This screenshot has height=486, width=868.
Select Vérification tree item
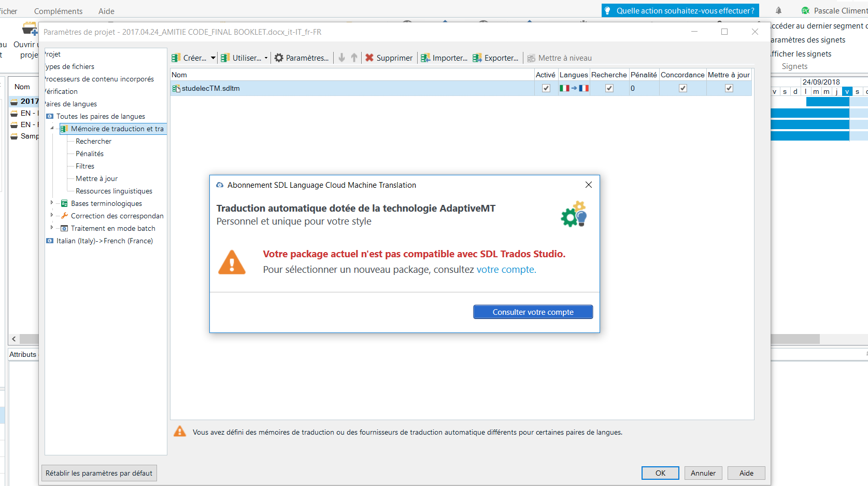(x=61, y=91)
